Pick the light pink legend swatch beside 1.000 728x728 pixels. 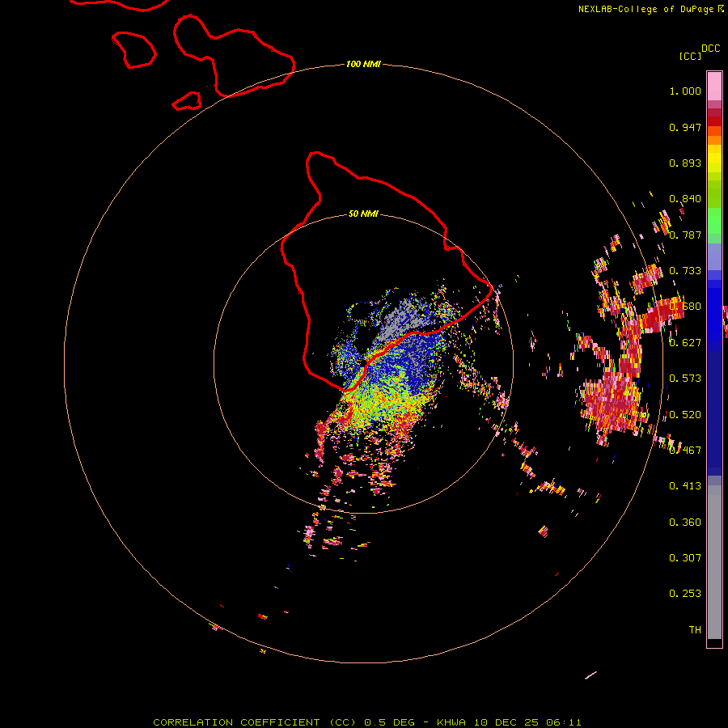(x=714, y=87)
